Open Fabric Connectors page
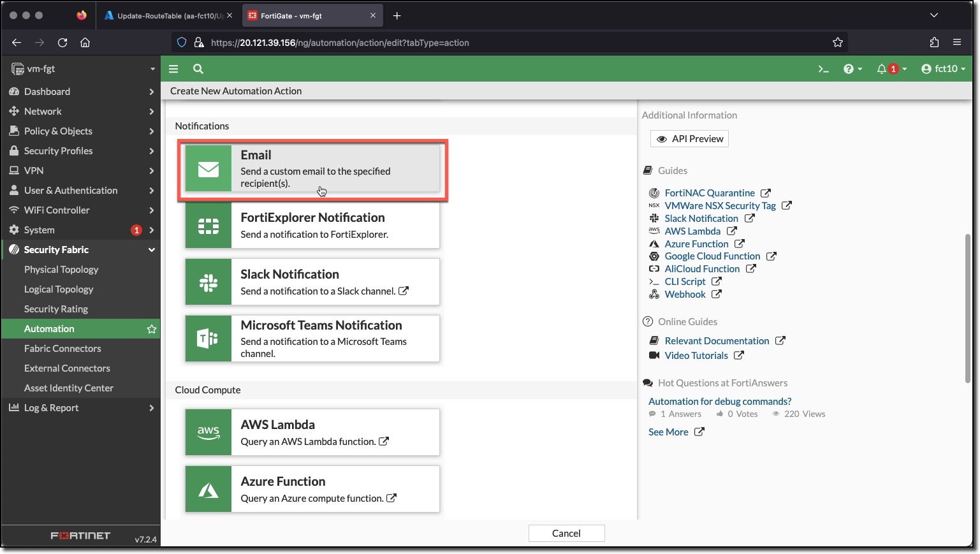Screen dimensions: 980x554 coord(62,349)
